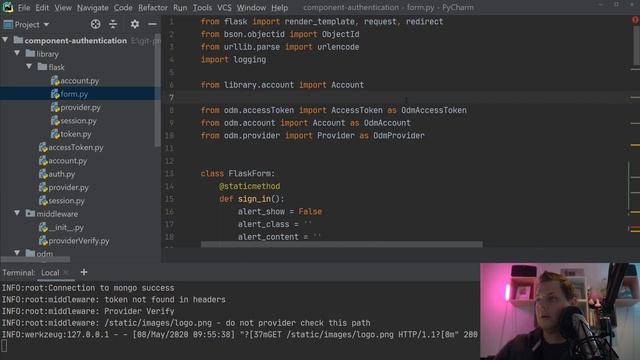Click on 'class FlaskForm:' code line

point(238,173)
